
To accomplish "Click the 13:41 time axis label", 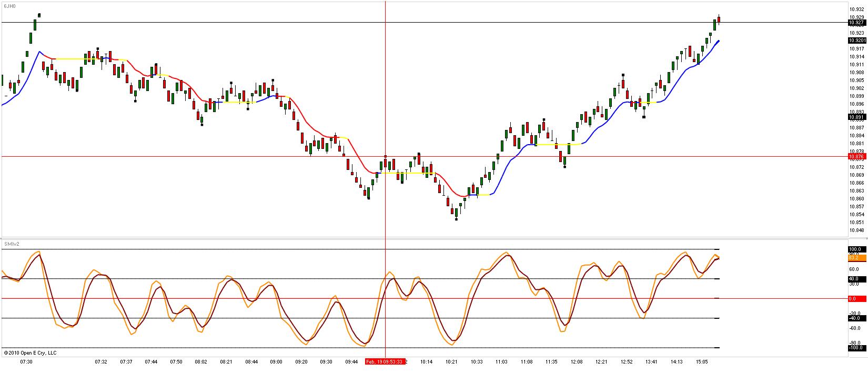I will click(651, 362).
